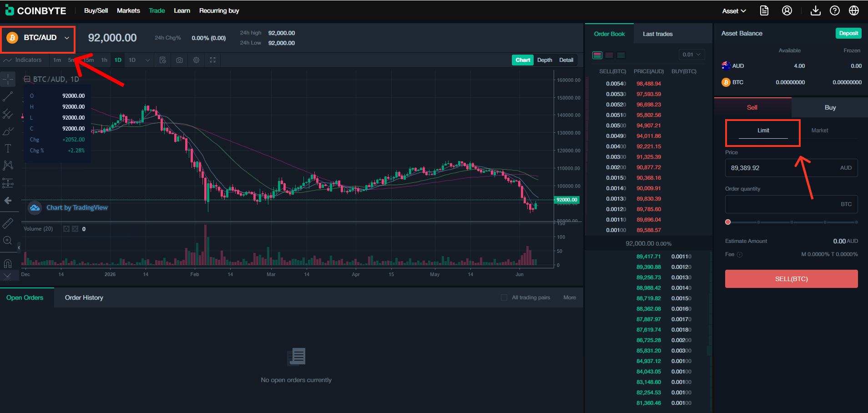Select the trend line drawing tool

coord(8,96)
